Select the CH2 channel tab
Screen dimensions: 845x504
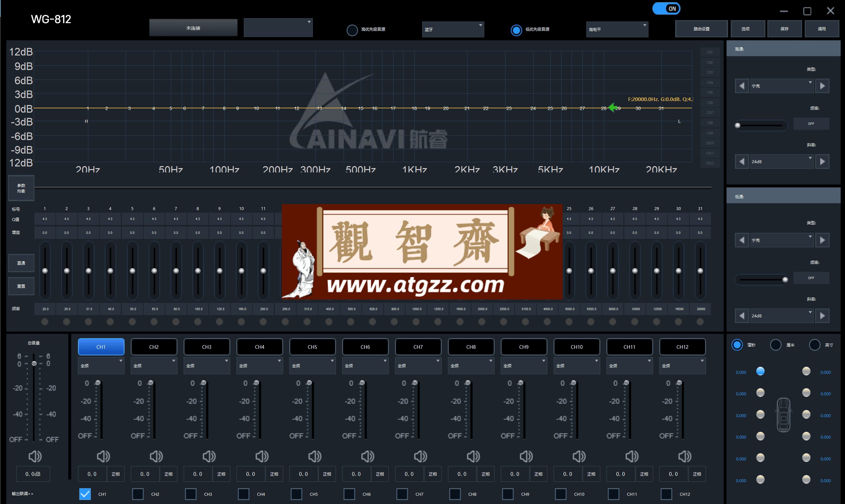pos(154,347)
